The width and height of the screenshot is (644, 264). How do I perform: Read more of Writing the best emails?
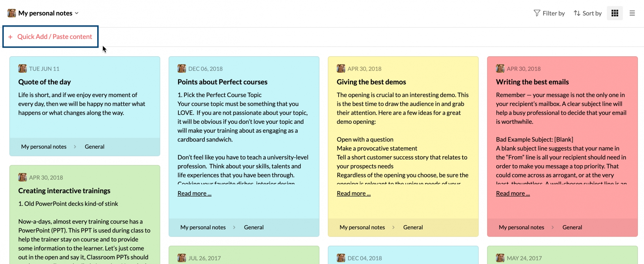click(x=513, y=193)
